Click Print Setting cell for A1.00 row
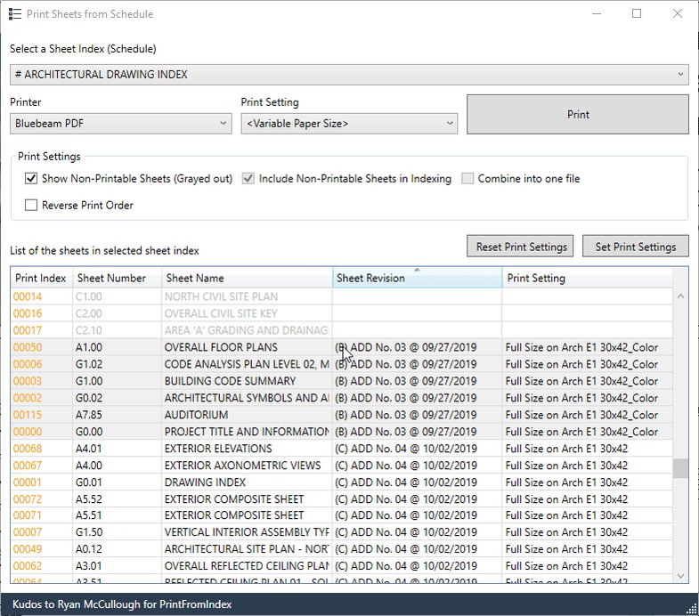699x616 pixels. 587,347
